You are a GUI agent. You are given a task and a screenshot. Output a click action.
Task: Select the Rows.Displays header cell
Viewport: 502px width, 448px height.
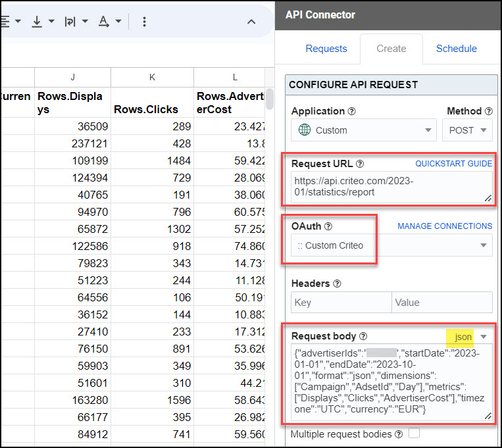click(x=72, y=103)
